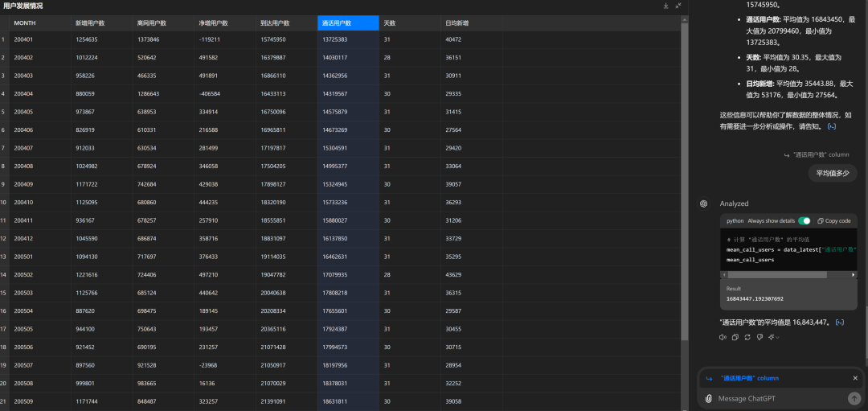View analysis icon after 平均值是 16,843,447
Screen dimensions: 868x411
(840, 323)
